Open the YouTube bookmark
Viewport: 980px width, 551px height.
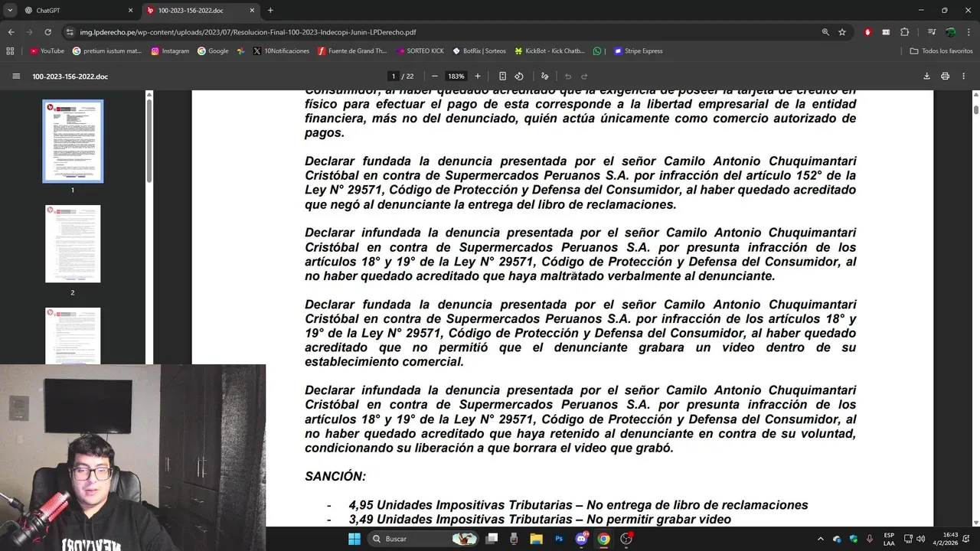[x=47, y=51]
